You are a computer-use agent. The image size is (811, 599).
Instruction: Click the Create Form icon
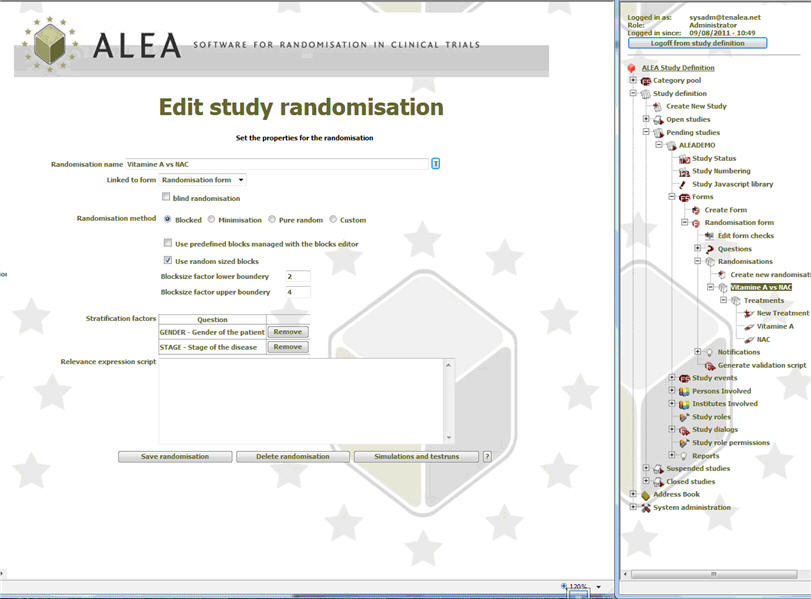tap(697, 210)
